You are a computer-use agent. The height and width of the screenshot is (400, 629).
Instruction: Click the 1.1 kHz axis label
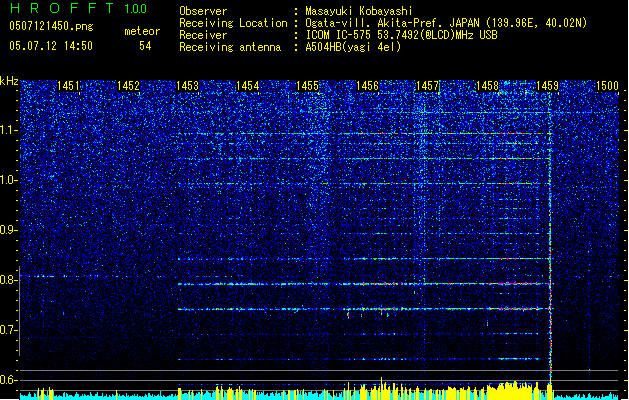coord(9,130)
